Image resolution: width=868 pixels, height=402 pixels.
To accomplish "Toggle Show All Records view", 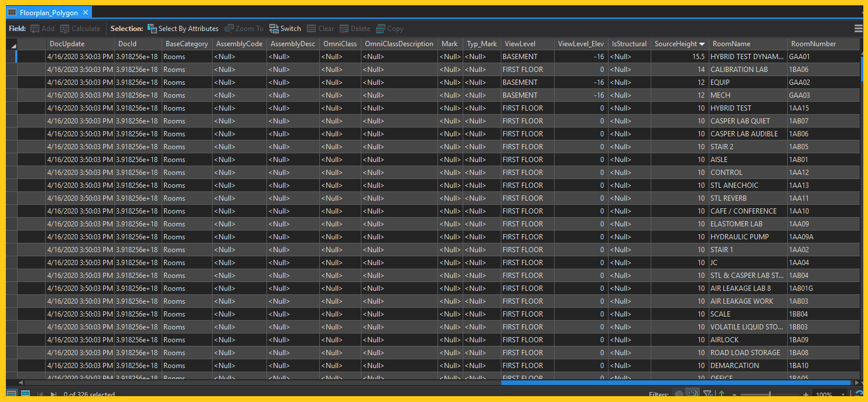I will coord(11,393).
